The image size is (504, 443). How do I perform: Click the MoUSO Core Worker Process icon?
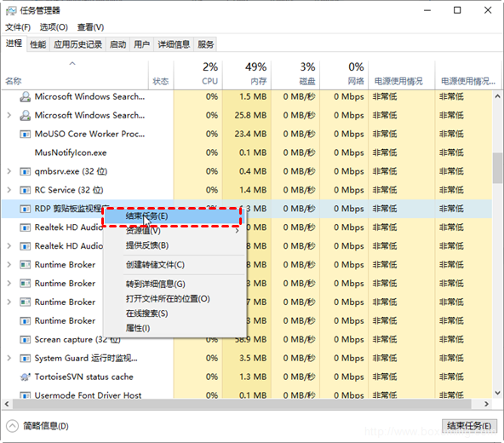pos(25,134)
